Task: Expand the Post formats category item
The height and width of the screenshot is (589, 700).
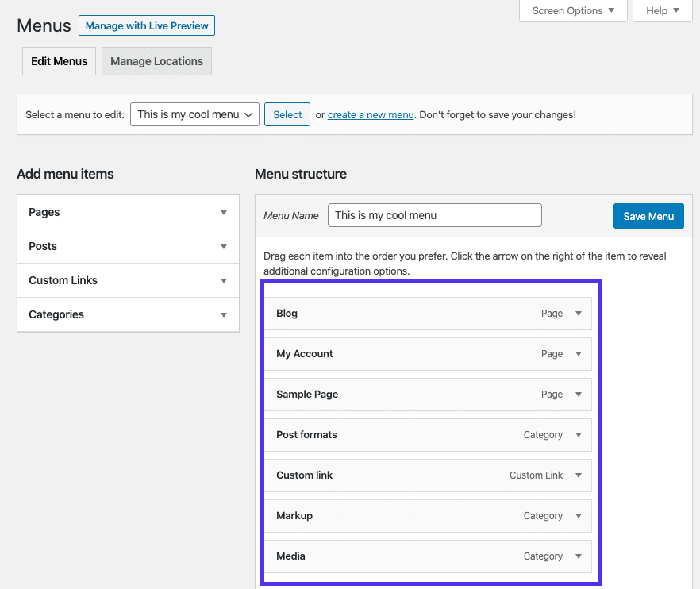Action: (579, 435)
